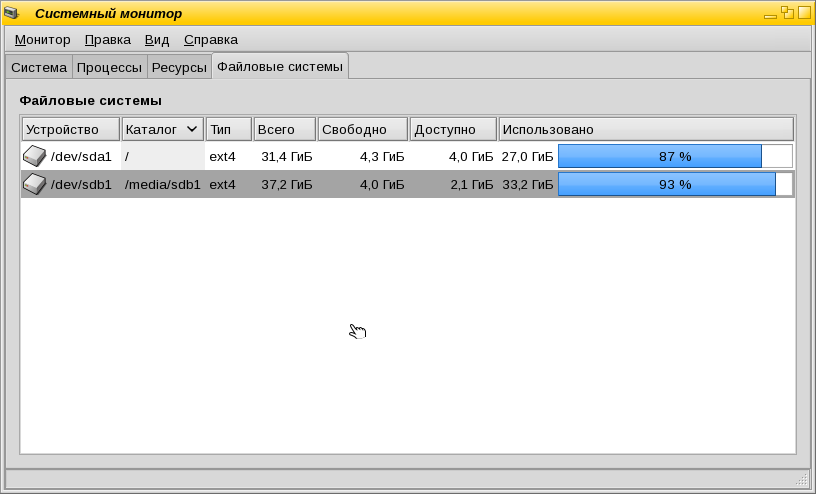Select the /dev/sdb1 device name
This screenshot has height=494, width=816.
81,184
